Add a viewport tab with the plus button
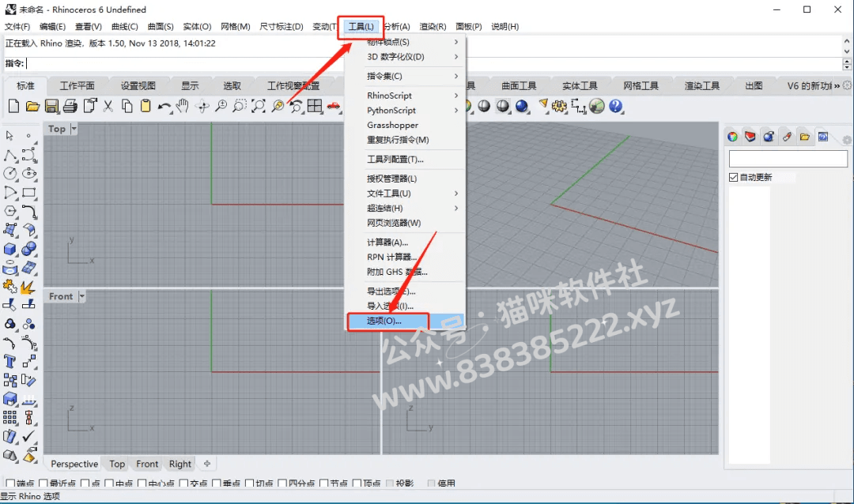 (x=207, y=464)
